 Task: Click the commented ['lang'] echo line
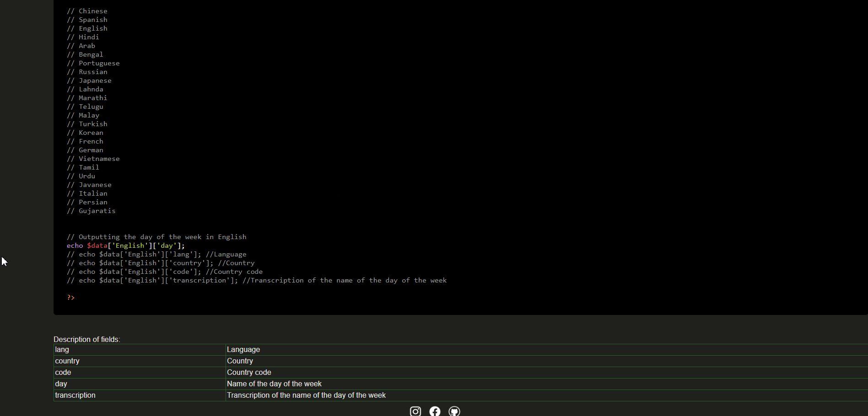pos(156,254)
